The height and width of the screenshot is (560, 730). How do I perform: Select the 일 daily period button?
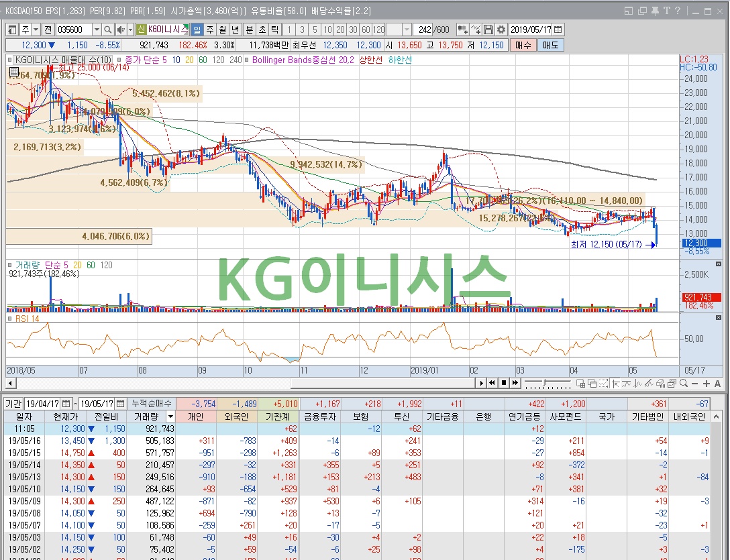click(x=197, y=30)
